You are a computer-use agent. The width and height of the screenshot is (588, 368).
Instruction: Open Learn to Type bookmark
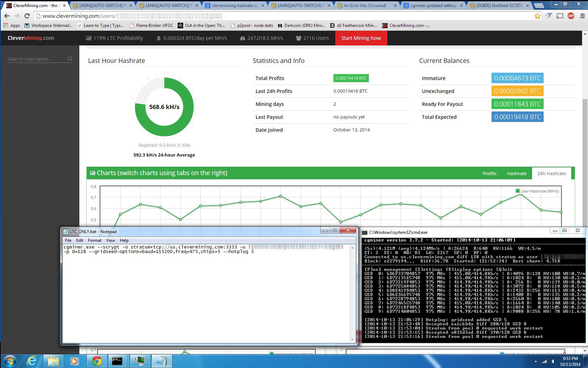[x=100, y=25]
